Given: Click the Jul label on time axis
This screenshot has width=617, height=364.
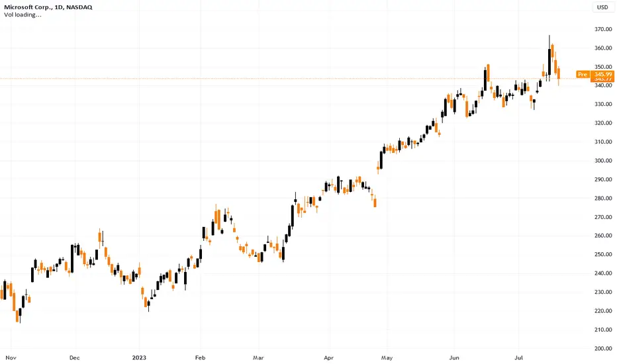Looking at the screenshot, I should pyautogui.click(x=519, y=357).
